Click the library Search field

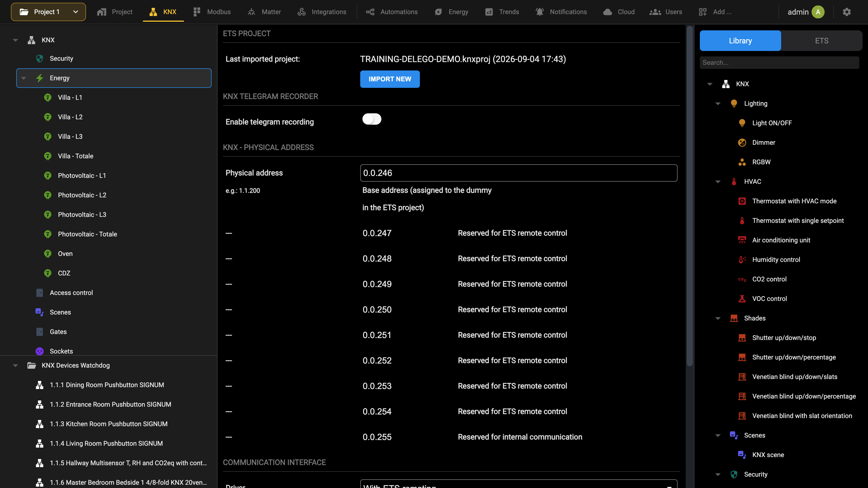pos(779,63)
